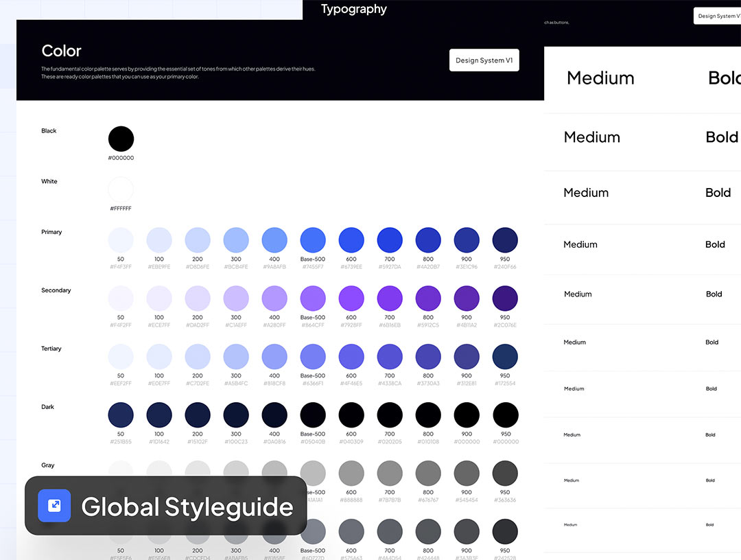Select the White #FFFFFF color swatch
741x560 pixels.
coord(121,189)
